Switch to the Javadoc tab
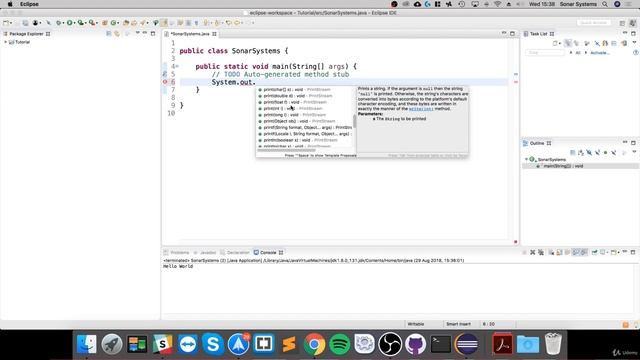The height and width of the screenshot is (360, 640). coord(205,253)
